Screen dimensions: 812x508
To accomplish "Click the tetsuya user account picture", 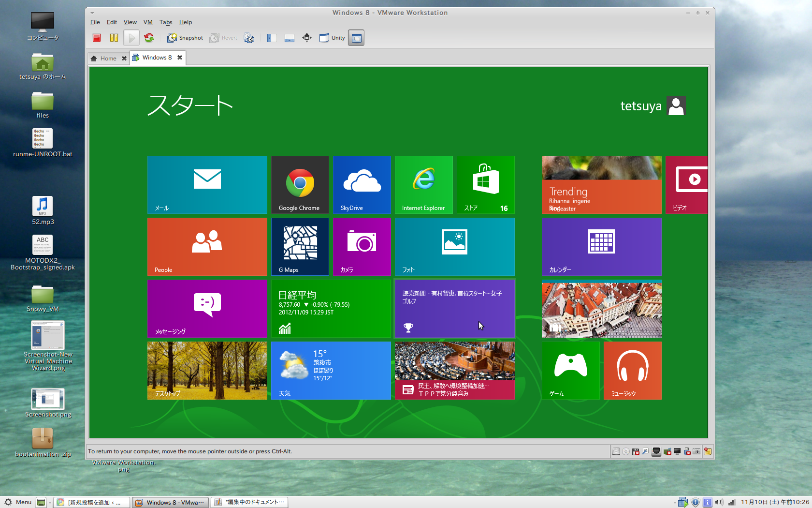I will (x=676, y=105).
